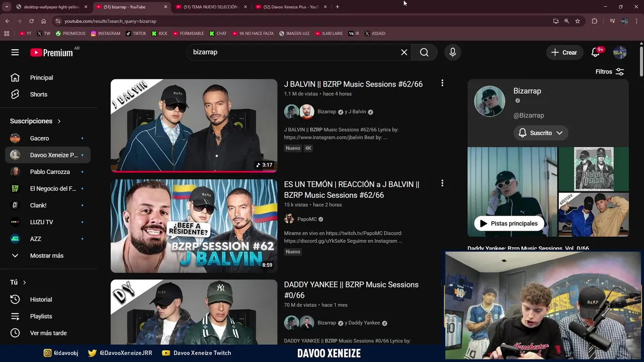The width and height of the screenshot is (644, 362).
Task: Start voice search with the microphone
Action: click(x=453, y=52)
